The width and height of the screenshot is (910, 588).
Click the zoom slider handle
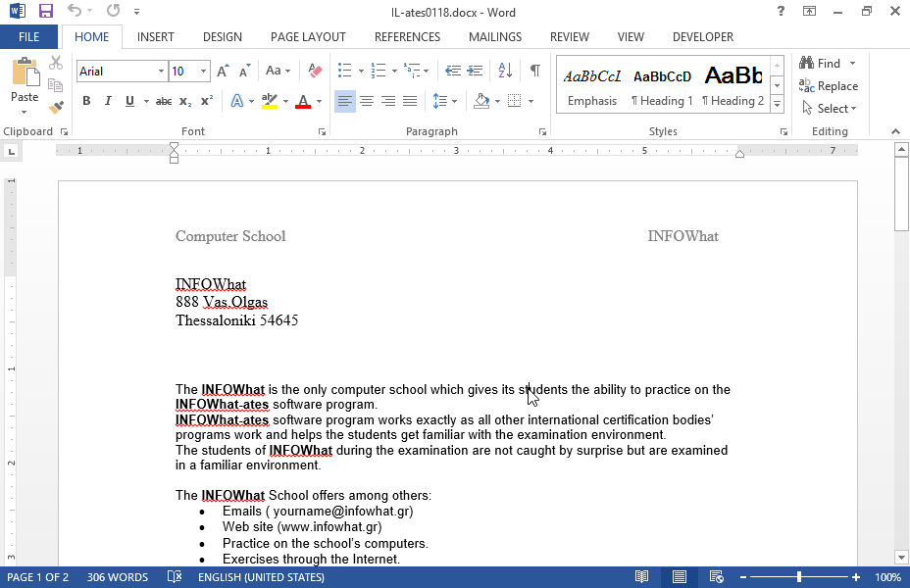point(799,577)
